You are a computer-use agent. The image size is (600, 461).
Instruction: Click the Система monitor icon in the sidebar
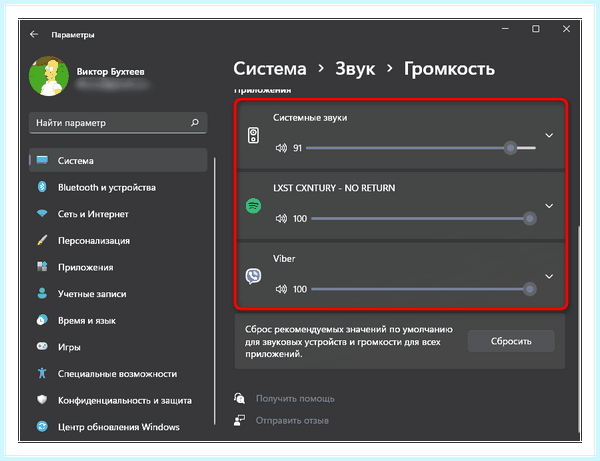click(x=42, y=160)
